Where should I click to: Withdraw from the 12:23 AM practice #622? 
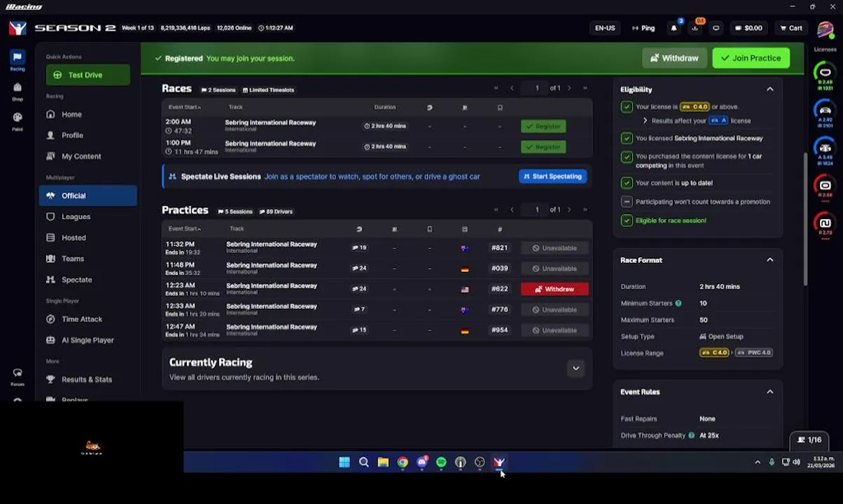pos(555,289)
